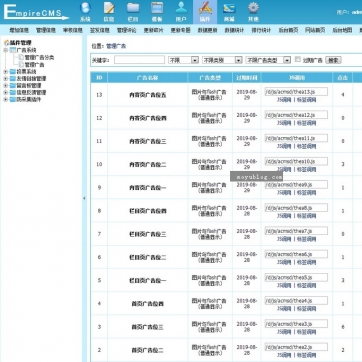This screenshot has height=362, width=362.
Task: Click the thea2.js JS path field
Action: click(296, 347)
